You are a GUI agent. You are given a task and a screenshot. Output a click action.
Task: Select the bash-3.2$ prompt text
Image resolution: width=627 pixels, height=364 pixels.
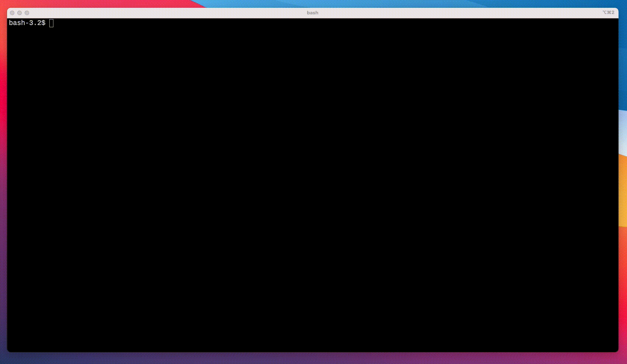[x=27, y=23]
